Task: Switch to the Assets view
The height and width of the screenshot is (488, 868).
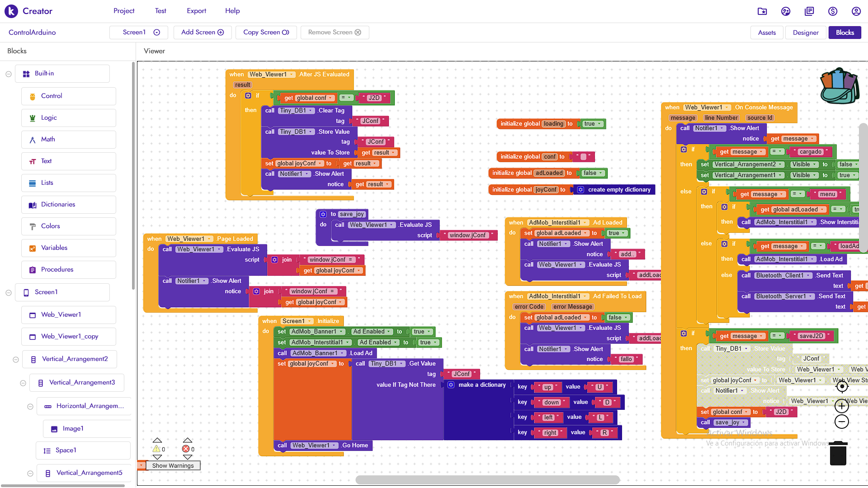Action: pyautogui.click(x=767, y=33)
